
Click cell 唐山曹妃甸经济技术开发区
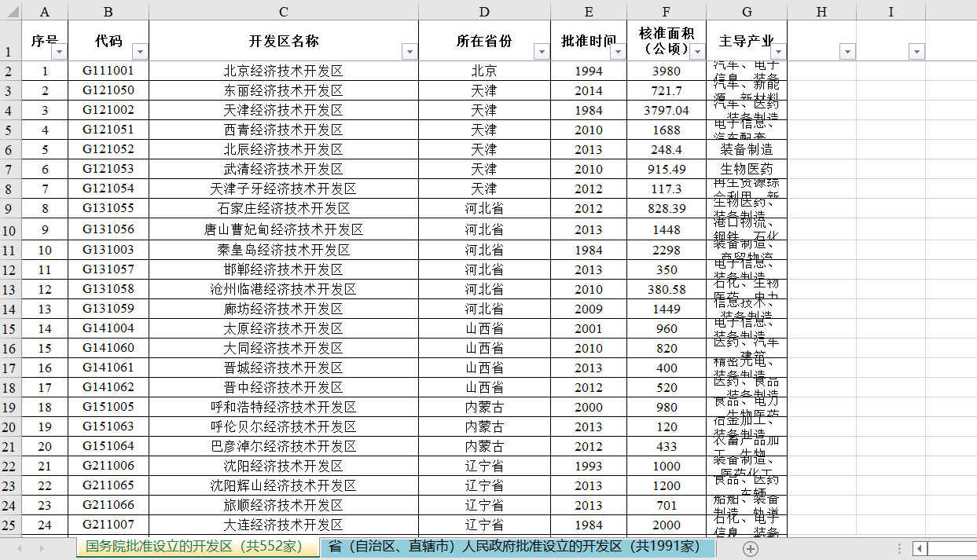(x=284, y=229)
